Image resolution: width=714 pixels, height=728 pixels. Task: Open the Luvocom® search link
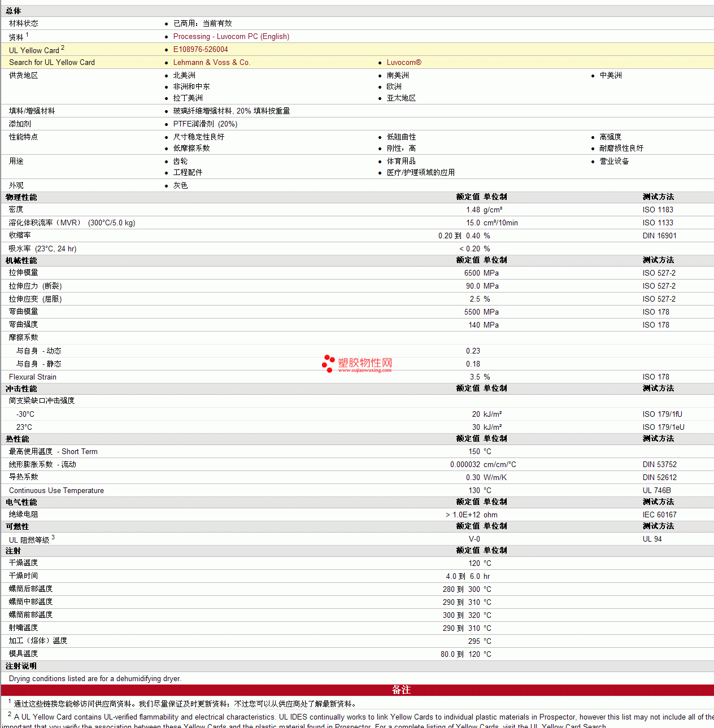pyautogui.click(x=404, y=62)
